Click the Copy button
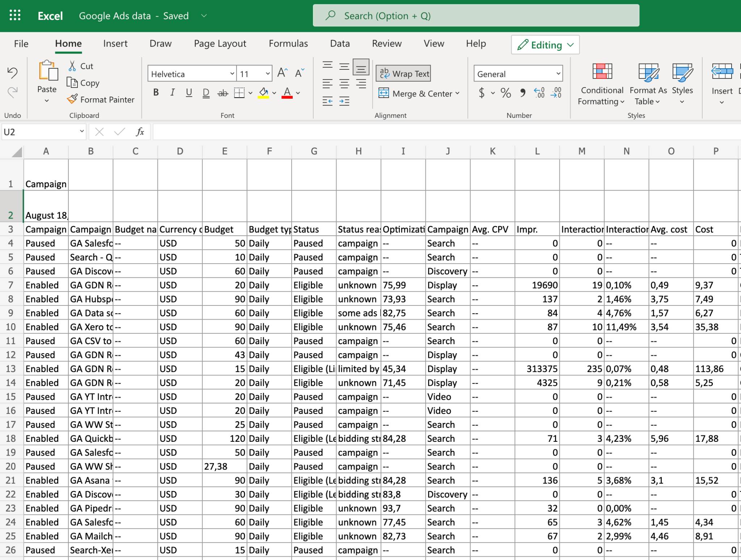 83,83
